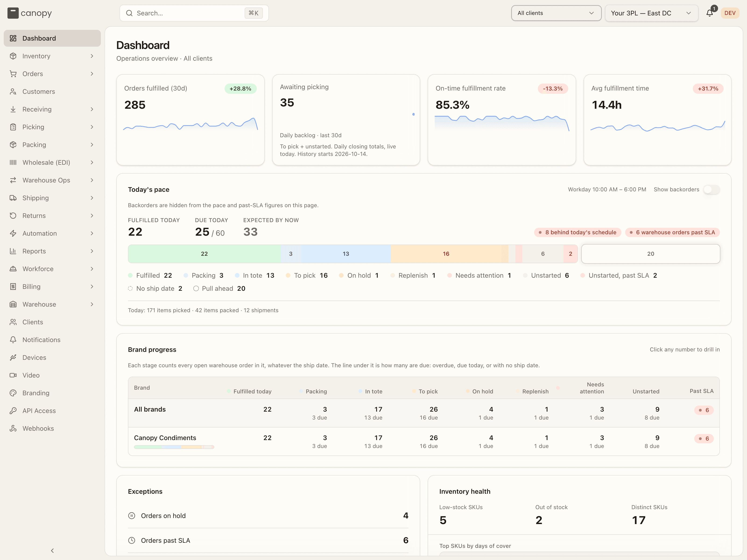Open the Clients menu item
Image resolution: width=747 pixels, height=560 pixels.
(x=52, y=322)
